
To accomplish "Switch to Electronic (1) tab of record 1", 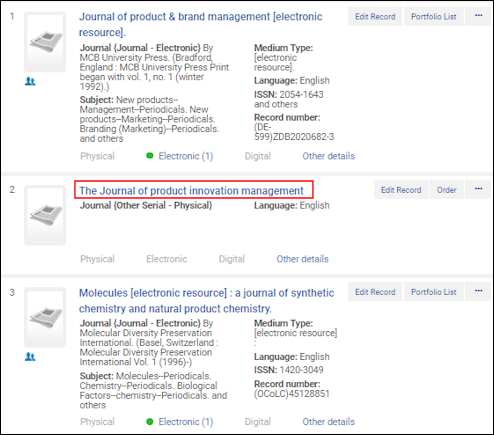I will [186, 156].
